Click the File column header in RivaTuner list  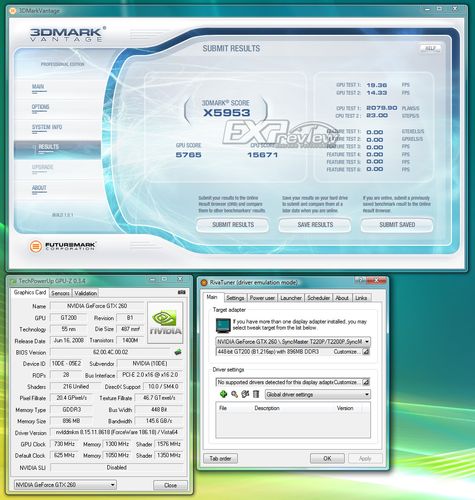coord(223,408)
